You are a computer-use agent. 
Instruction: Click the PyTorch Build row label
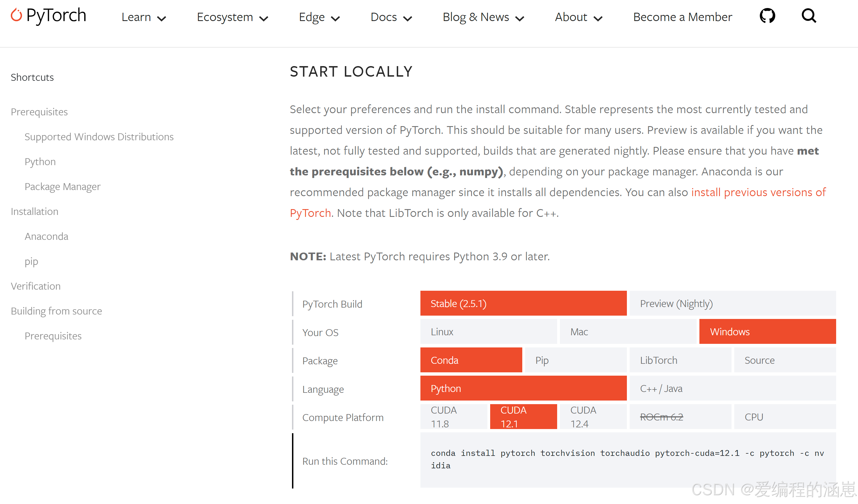(x=332, y=304)
